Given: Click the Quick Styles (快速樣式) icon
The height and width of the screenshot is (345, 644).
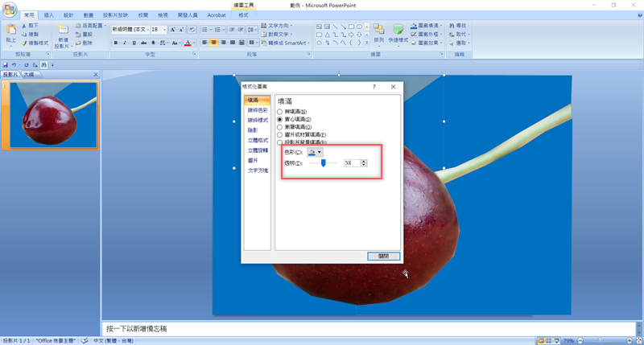Looking at the screenshot, I should click(x=398, y=29).
